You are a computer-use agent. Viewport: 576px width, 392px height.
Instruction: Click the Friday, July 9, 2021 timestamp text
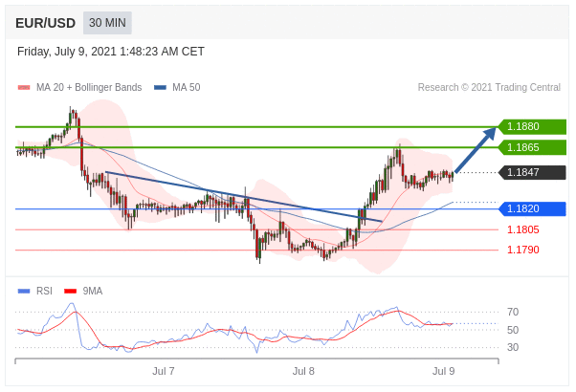[x=111, y=52]
